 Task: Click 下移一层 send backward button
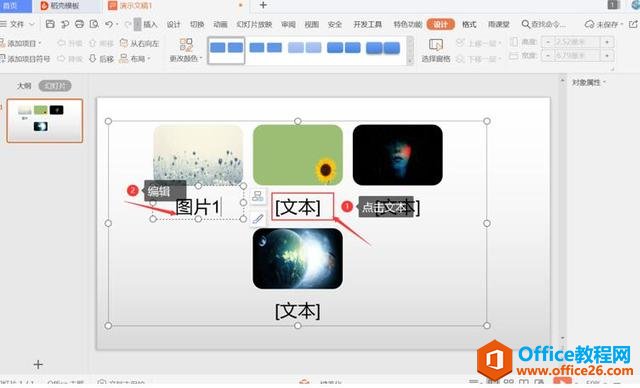pyautogui.click(x=478, y=59)
